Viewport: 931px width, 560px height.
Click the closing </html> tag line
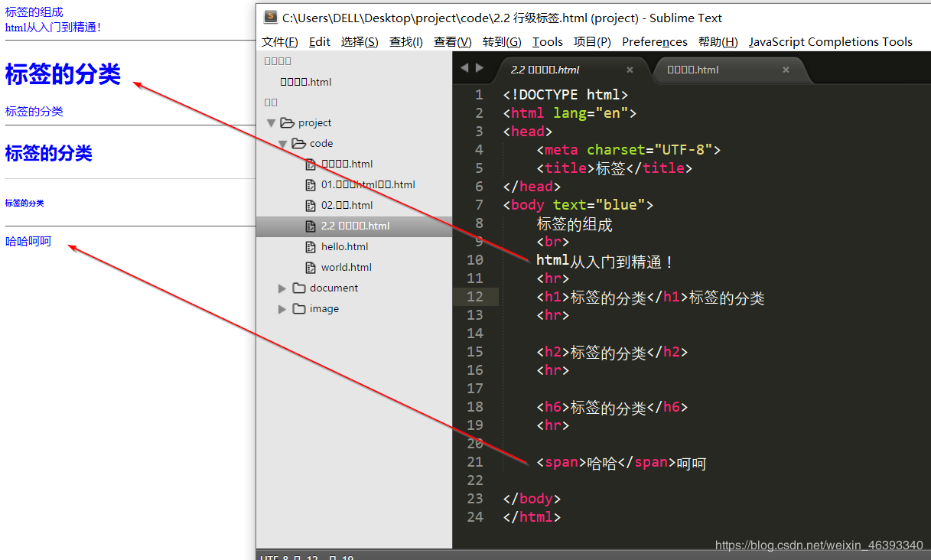click(532, 517)
